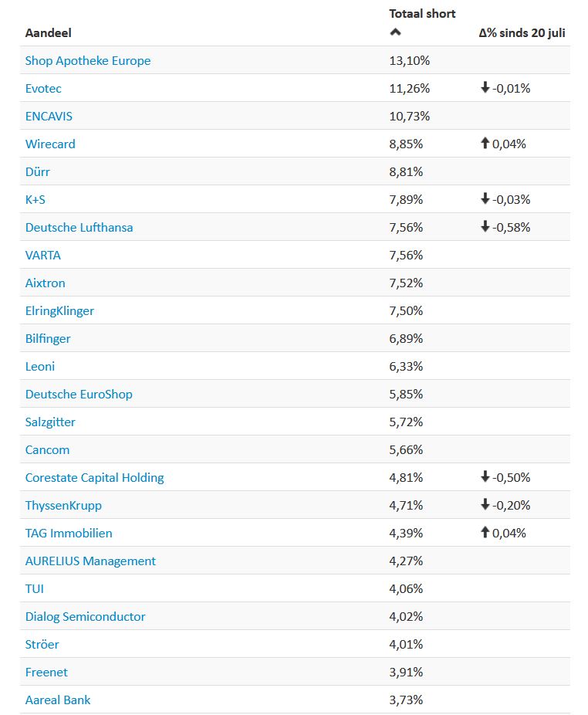Click the up arrow in the Wirecard row

pyautogui.click(x=485, y=144)
